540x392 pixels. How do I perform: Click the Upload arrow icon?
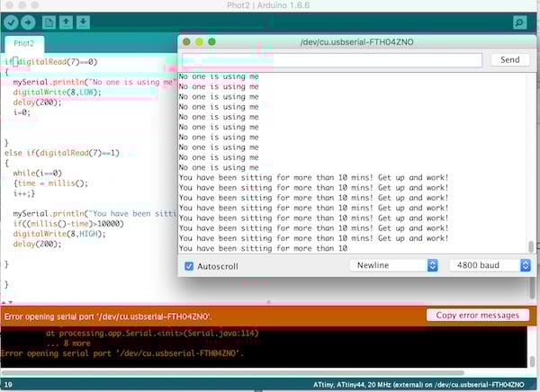pyautogui.click(x=29, y=22)
